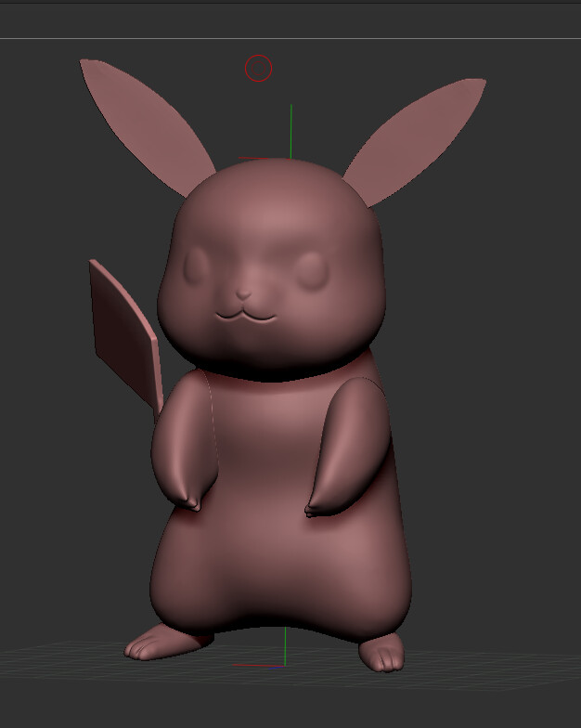Click the arm on the shadowed side
The width and height of the screenshot is (581, 728).
[349, 447]
